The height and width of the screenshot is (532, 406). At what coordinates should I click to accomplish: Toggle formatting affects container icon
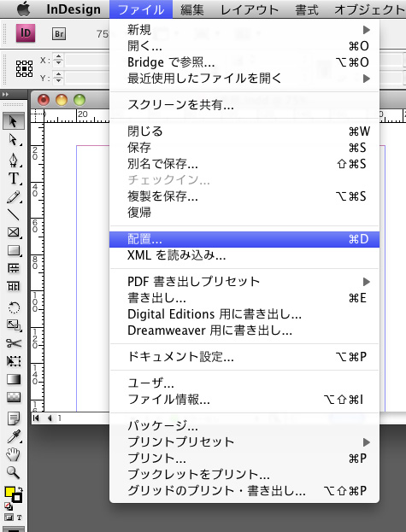[x=9, y=517]
